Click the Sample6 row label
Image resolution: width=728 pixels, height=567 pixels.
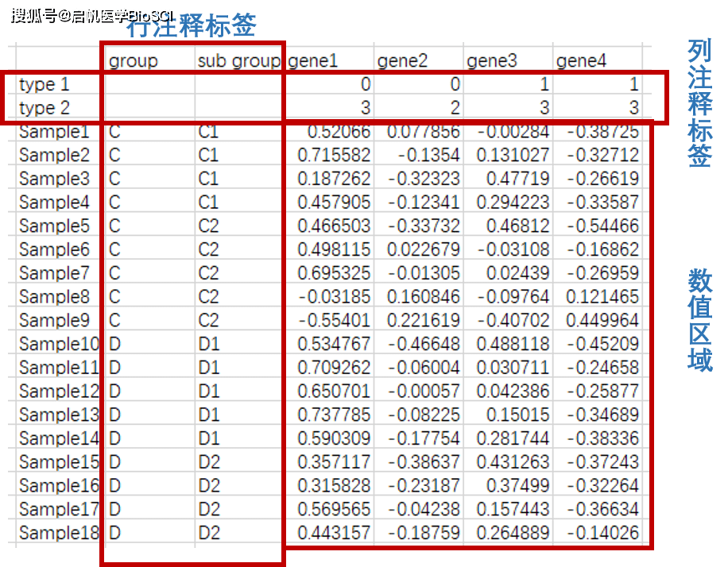(54, 249)
